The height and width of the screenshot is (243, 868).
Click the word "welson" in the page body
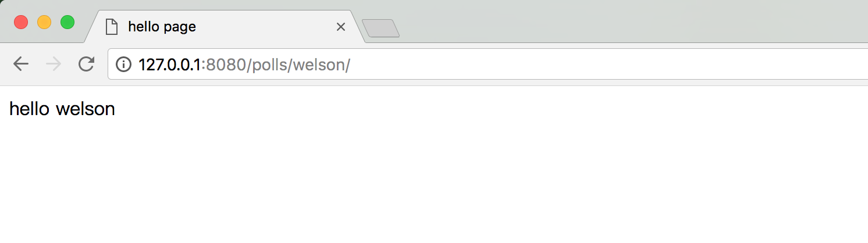(x=86, y=109)
